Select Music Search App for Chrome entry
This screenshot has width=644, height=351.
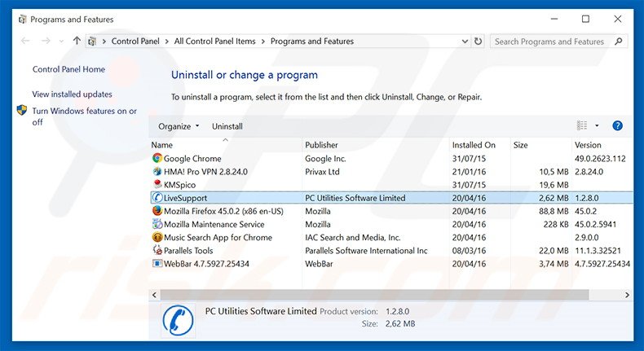pos(218,237)
